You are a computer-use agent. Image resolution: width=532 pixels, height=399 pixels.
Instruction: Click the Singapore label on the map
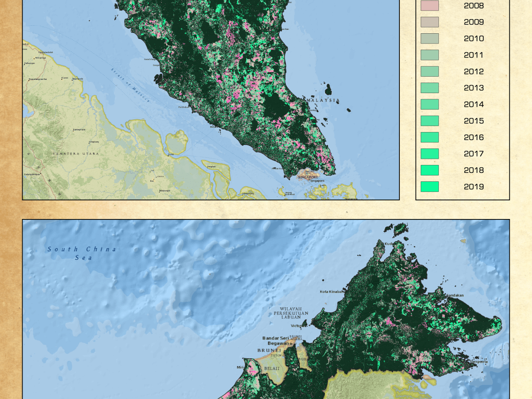pos(308,177)
